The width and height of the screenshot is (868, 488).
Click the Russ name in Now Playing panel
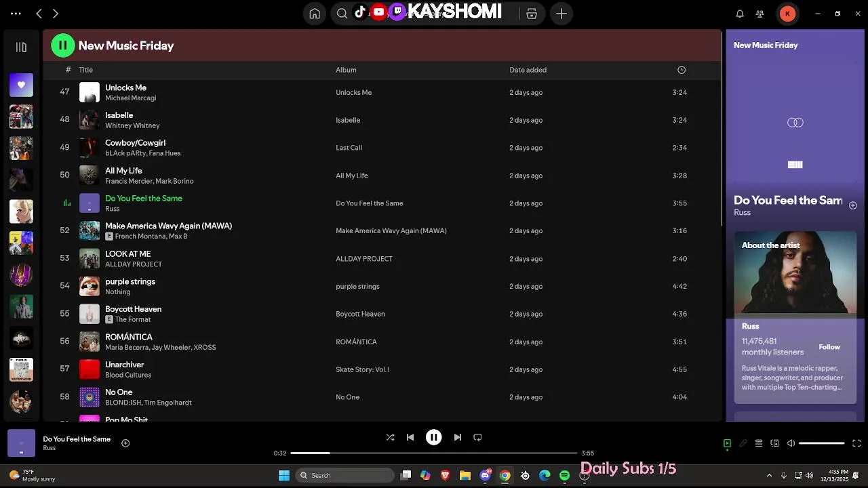[x=743, y=213]
